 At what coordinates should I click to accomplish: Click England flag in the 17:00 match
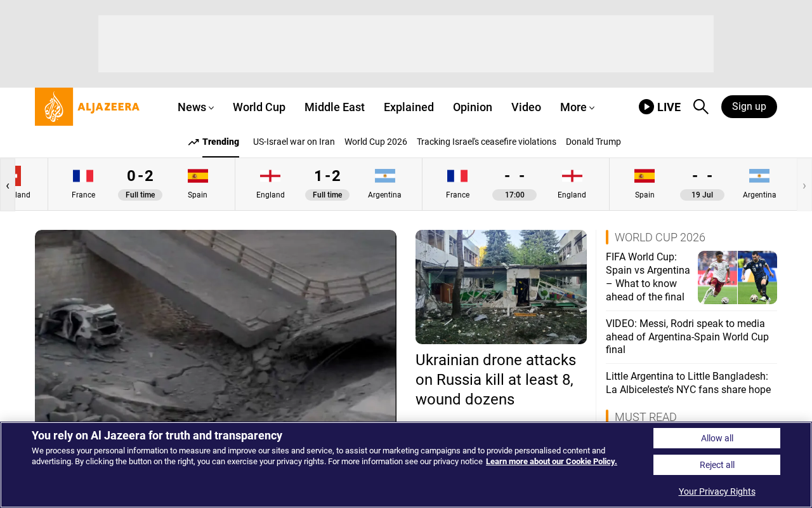(x=572, y=176)
